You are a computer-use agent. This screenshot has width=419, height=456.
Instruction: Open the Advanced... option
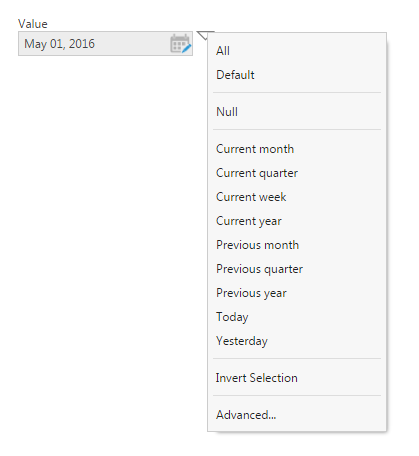297,415
